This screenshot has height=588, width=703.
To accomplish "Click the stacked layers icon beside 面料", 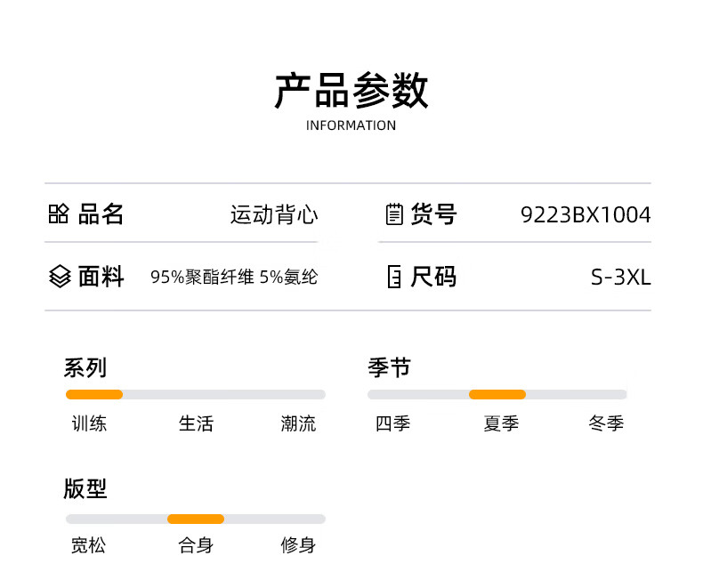I will (60, 277).
